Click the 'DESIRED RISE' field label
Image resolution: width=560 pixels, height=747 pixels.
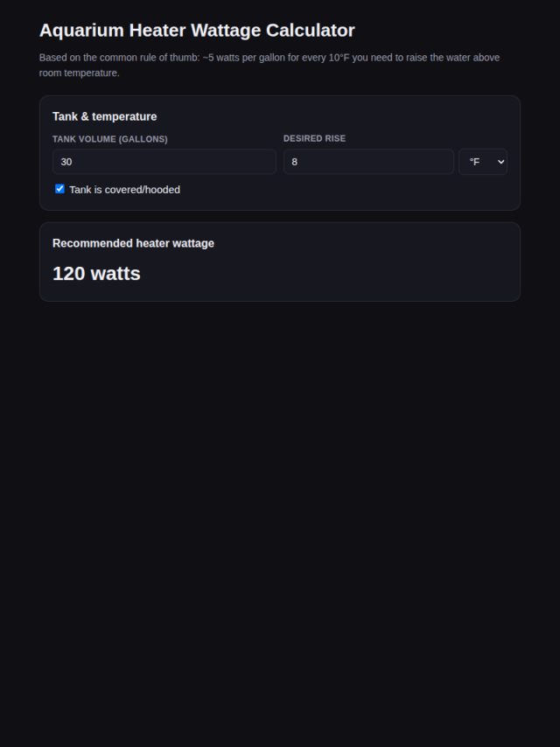314,138
